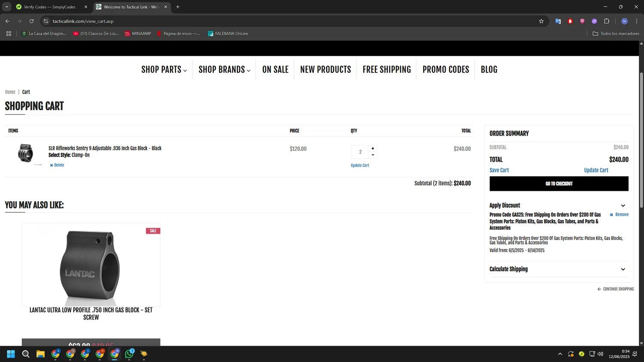Open the bookmarks apps grid icon
Screen dimensions: 644x362
9,33
